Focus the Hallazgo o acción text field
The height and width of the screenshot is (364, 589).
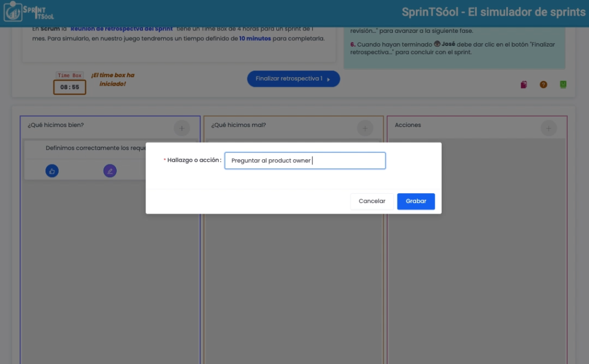point(305,161)
